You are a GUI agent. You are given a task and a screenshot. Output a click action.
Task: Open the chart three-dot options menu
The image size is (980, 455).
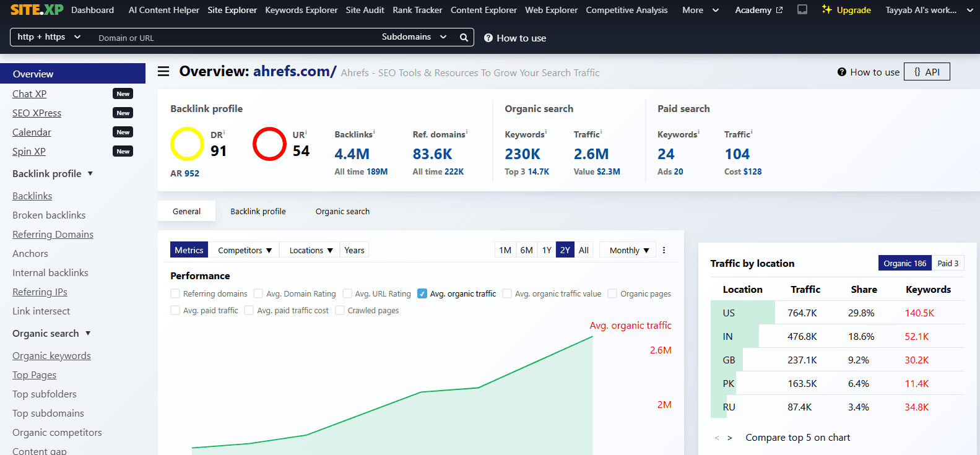click(664, 250)
